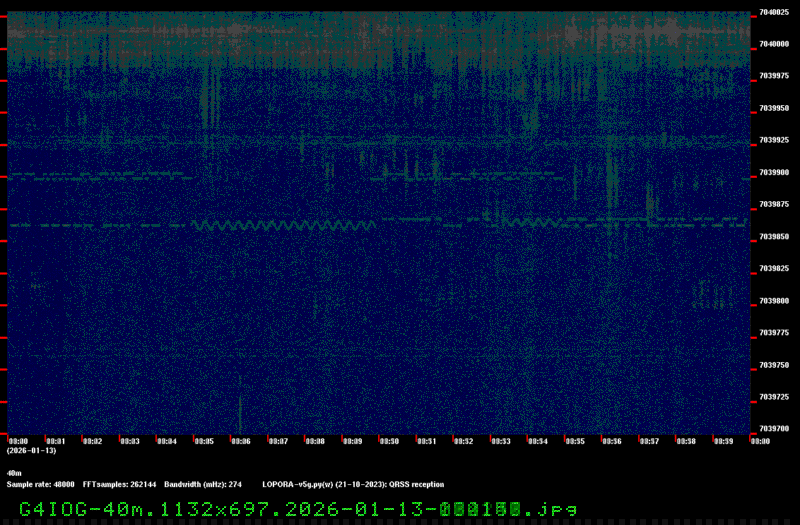Click the (2026-01-13) date label
800x525 pixels.
(30, 451)
